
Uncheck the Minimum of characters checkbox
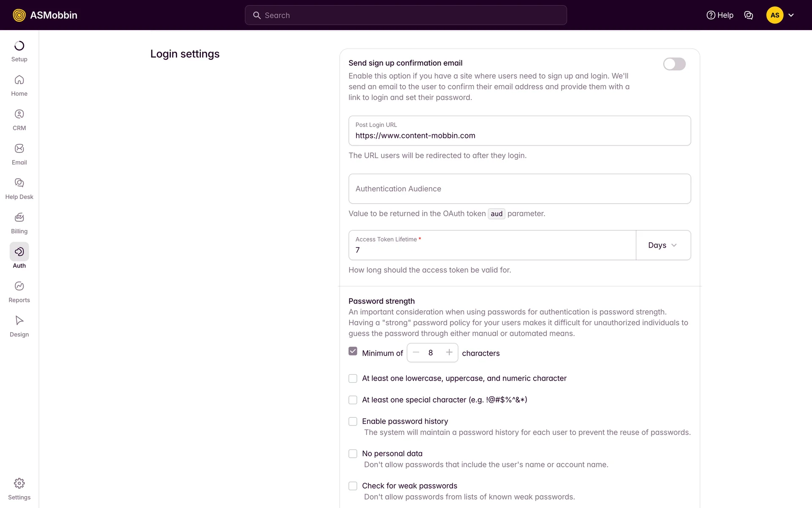pos(353,351)
